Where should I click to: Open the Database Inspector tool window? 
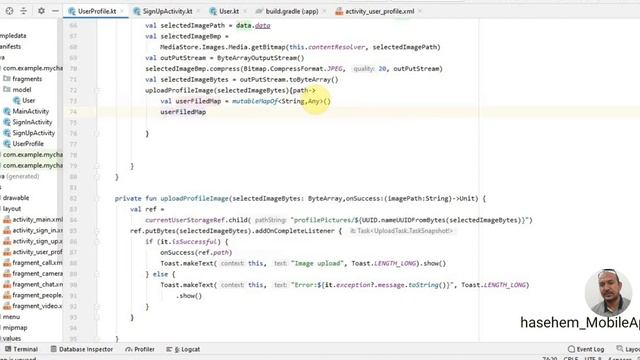click(82, 349)
